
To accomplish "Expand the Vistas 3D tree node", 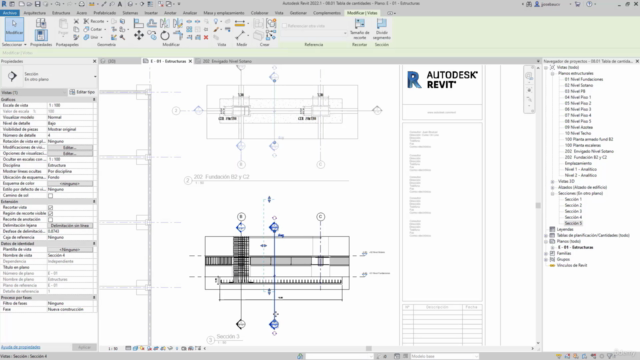I will 553,181.
